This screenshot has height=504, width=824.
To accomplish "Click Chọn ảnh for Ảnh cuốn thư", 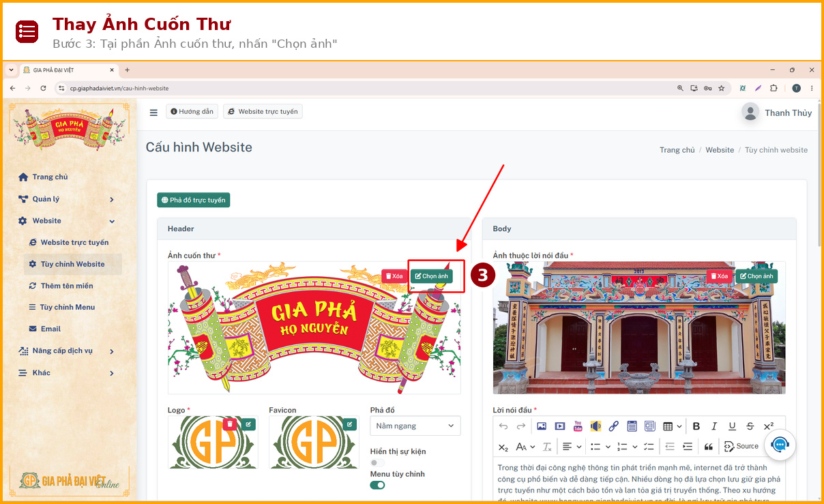I will point(432,276).
